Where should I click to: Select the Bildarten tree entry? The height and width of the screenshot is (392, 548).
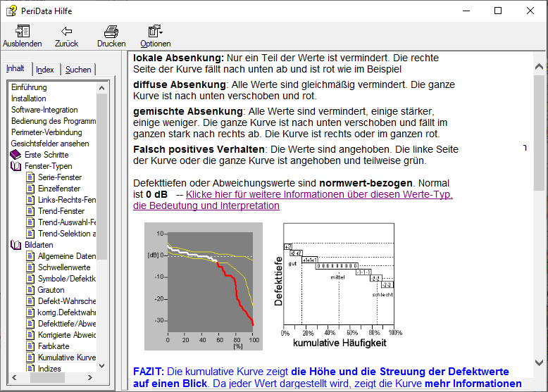pyautogui.click(x=39, y=245)
